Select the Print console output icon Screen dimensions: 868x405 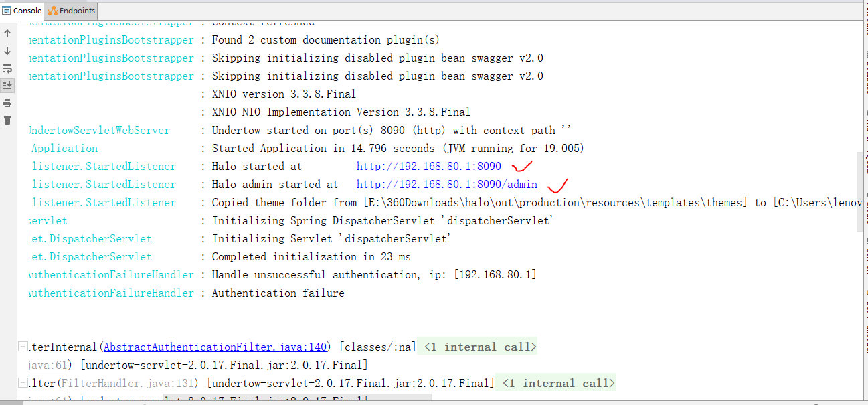(7, 103)
